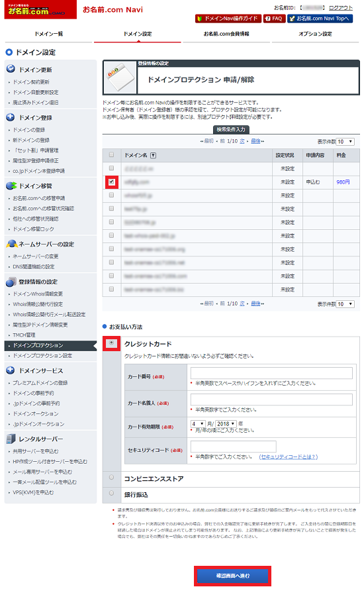This screenshot has height=591, width=364.
Task: Click the ドメイン更新 section icon
Action: pos(11,69)
